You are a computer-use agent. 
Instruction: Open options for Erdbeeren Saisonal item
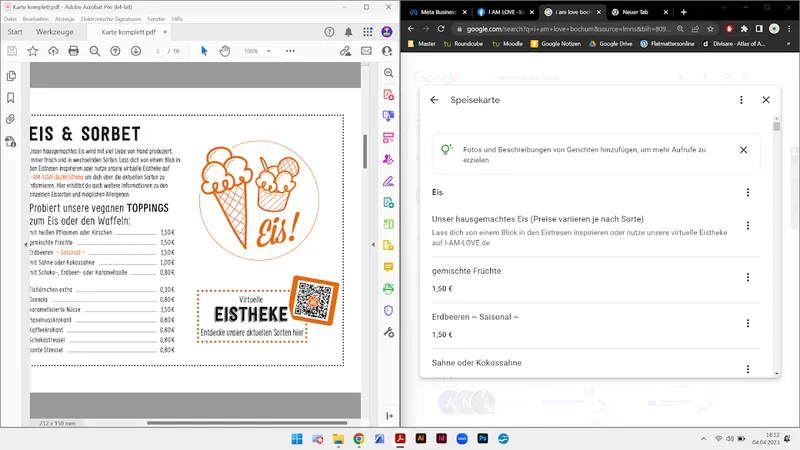click(747, 323)
